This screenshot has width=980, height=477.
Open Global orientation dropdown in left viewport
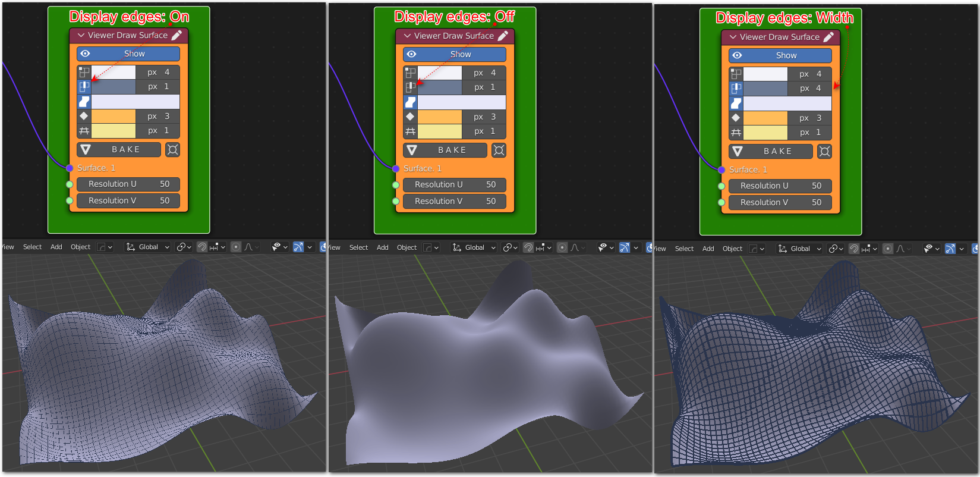coord(148,247)
